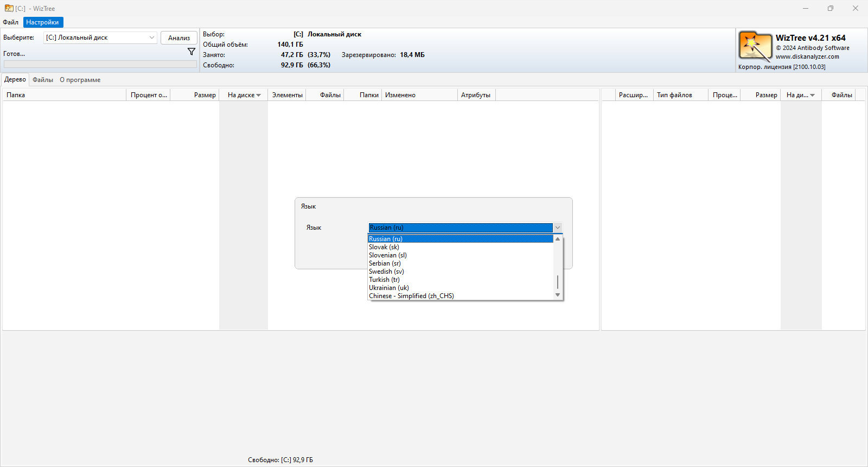The image size is (868, 467).
Task: Click the WizTree wizard logo icon
Action: tap(755, 46)
